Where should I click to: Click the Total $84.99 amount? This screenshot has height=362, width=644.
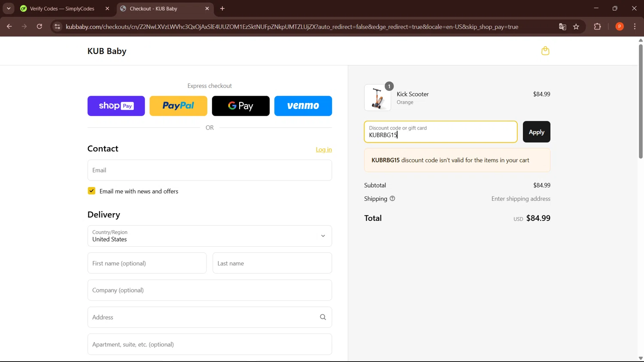tap(538, 218)
